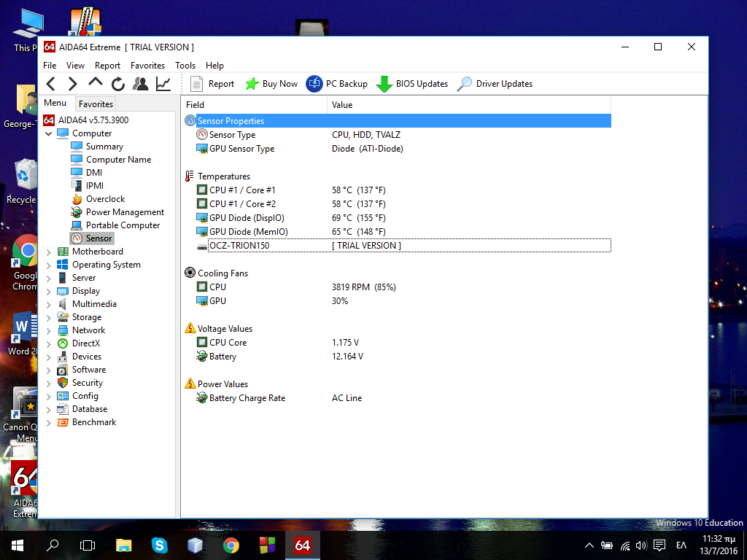The image size is (747, 560).
Task: Go back with the left arrow toolbar icon
Action: [x=51, y=84]
